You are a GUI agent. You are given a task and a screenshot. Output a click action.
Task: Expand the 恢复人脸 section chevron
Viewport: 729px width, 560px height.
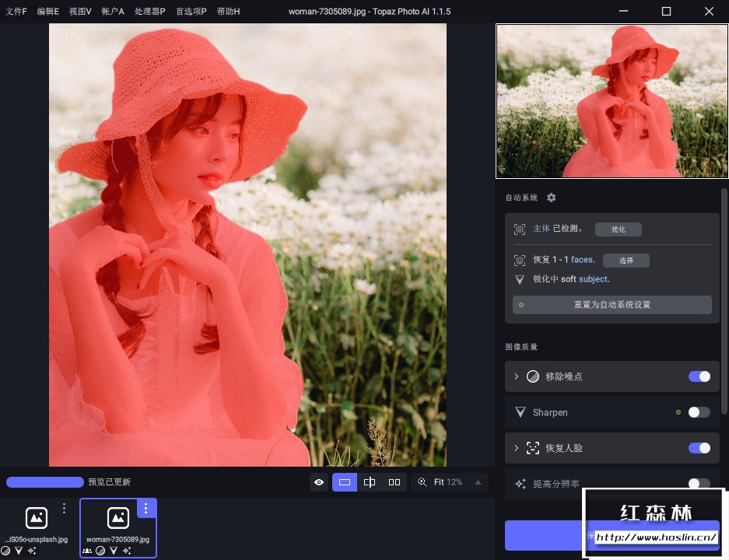(516, 448)
